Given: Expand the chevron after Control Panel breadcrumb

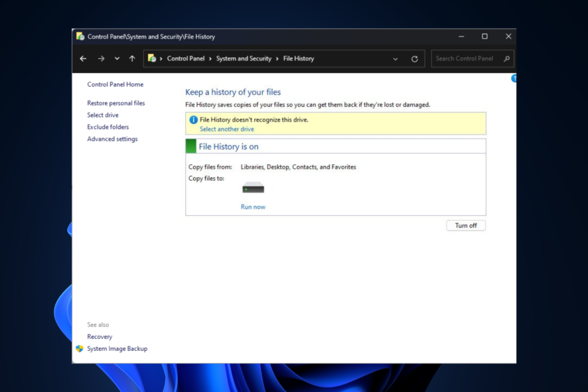Looking at the screenshot, I should point(210,58).
